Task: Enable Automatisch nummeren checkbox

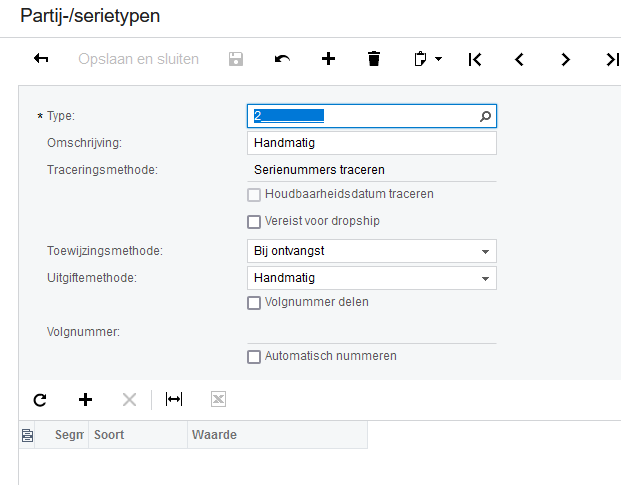Action: point(254,357)
